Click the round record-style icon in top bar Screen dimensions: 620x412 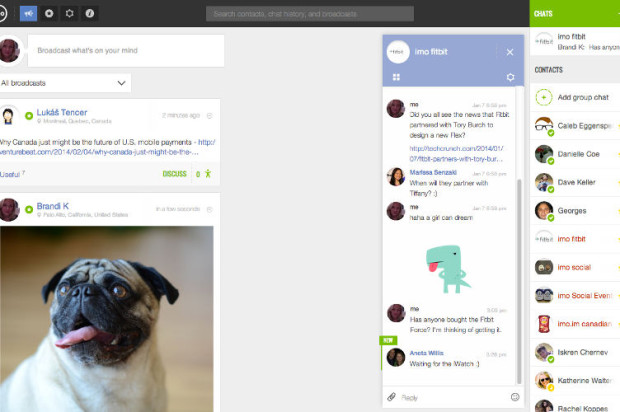click(49, 13)
